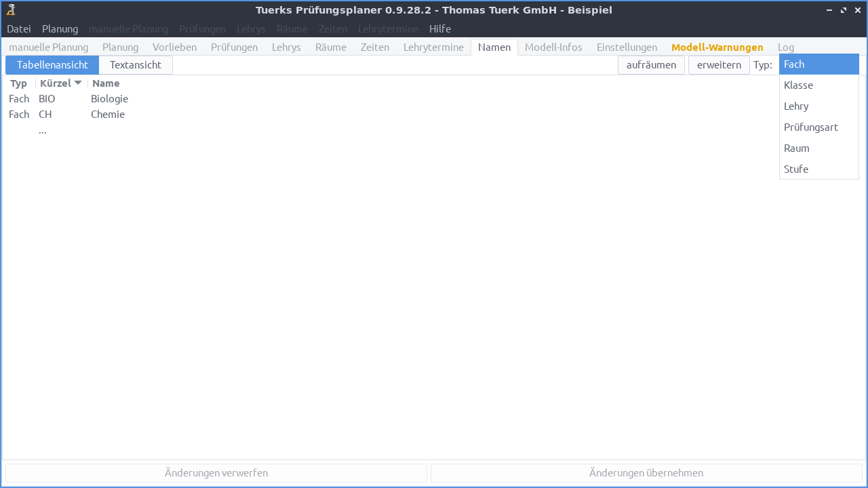The height and width of the screenshot is (488, 868).
Task: Click the aufräumen button
Action: tap(651, 64)
